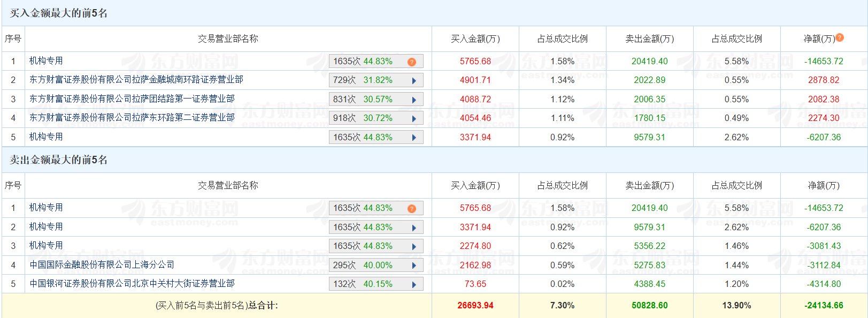868x318 pixels.
Task: Open 中国国际金融股份有限公司上海分公司 link
Action: [102, 265]
